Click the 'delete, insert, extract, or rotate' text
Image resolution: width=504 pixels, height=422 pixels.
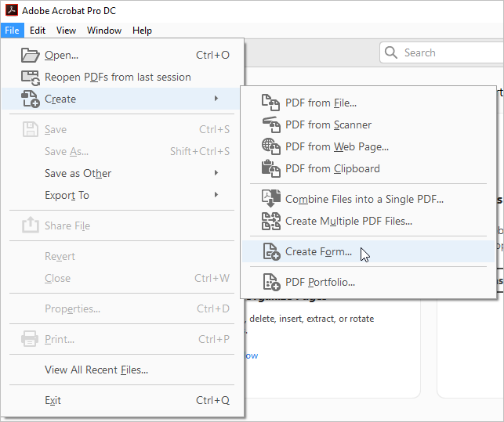click(311, 319)
